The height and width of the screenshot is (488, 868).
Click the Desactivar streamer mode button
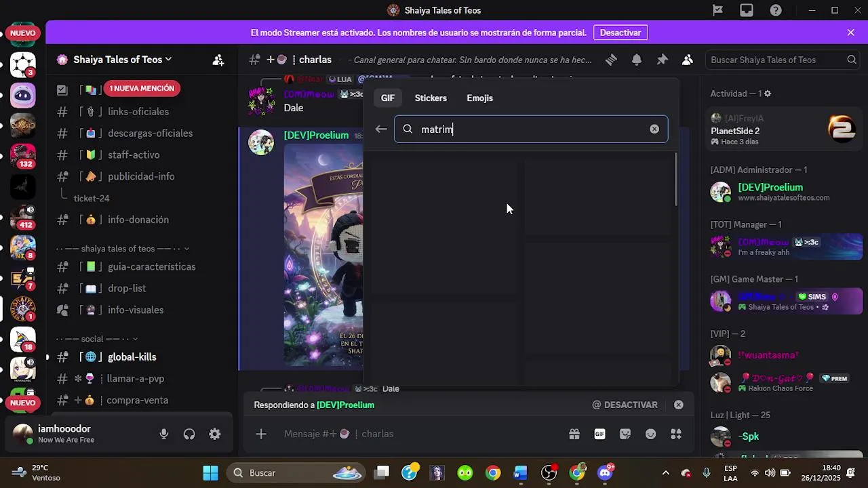(x=620, y=33)
